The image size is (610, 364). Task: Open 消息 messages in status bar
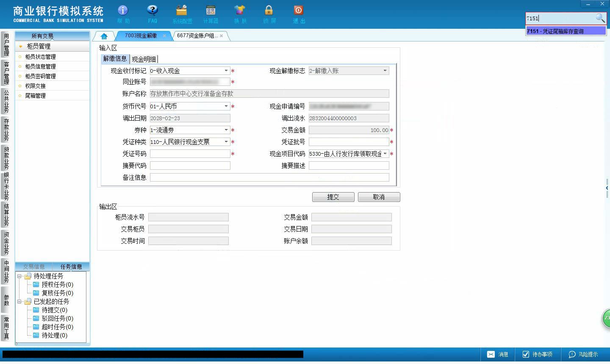(x=498, y=354)
